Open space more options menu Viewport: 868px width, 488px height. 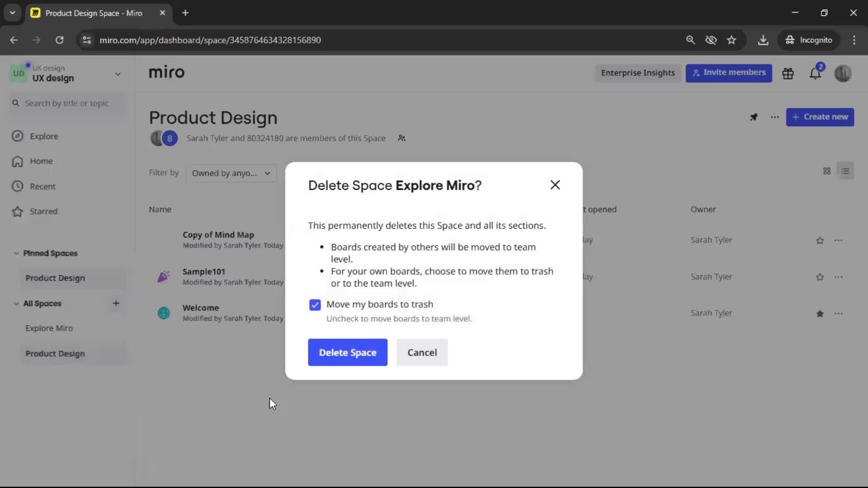[x=775, y=117]
